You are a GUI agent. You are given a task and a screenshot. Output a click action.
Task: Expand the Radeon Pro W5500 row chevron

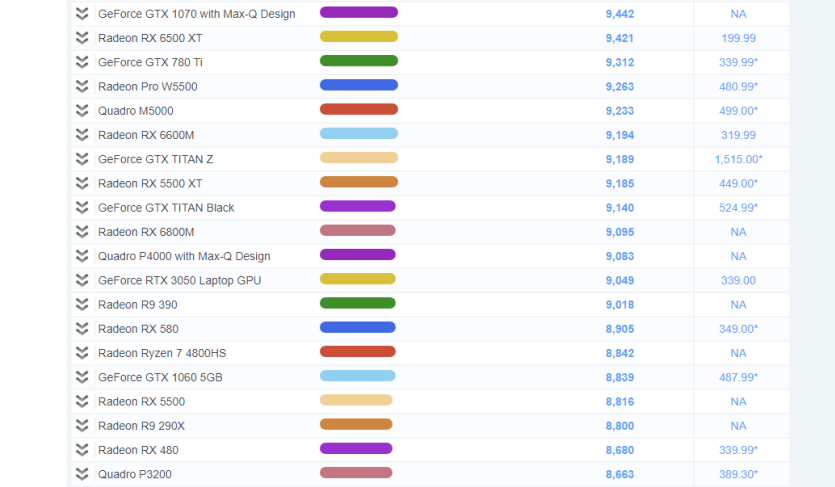(x=81, y=86)
